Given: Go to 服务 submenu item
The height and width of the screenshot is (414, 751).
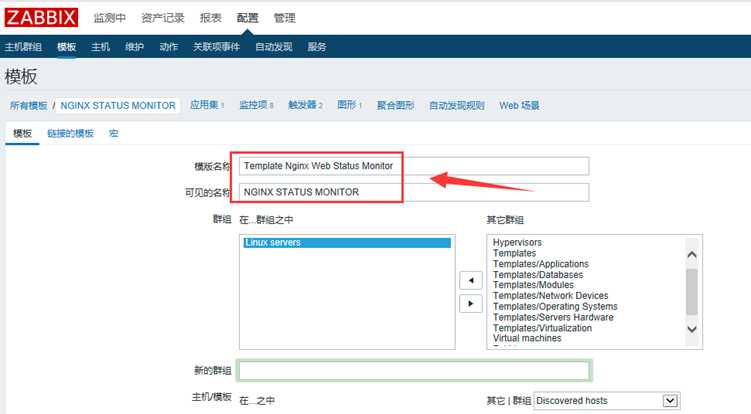Looking at the screenshot, I should click(x=317, y=47).
